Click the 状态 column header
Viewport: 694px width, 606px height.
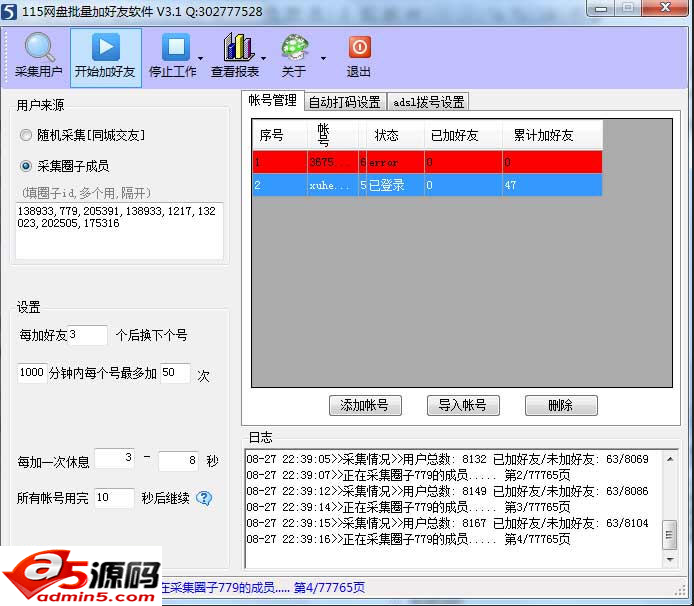[x=394, y=135]
